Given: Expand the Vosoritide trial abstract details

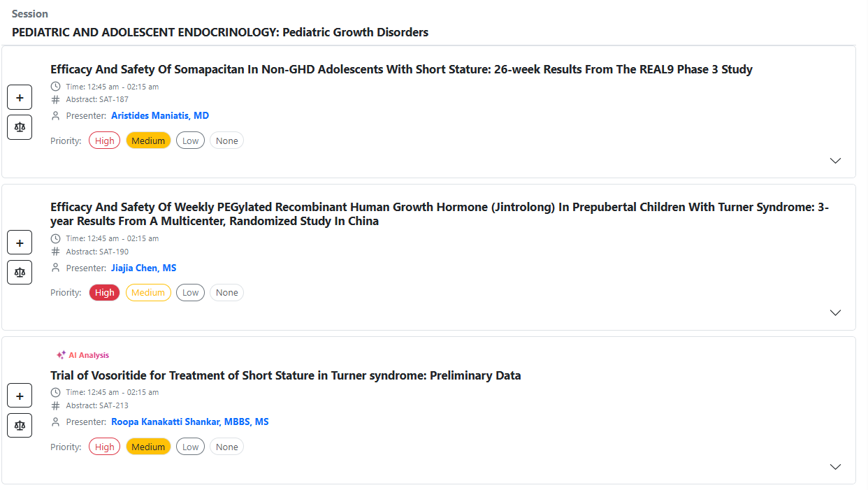Looking at the screenshot, I should click(835, 467).
